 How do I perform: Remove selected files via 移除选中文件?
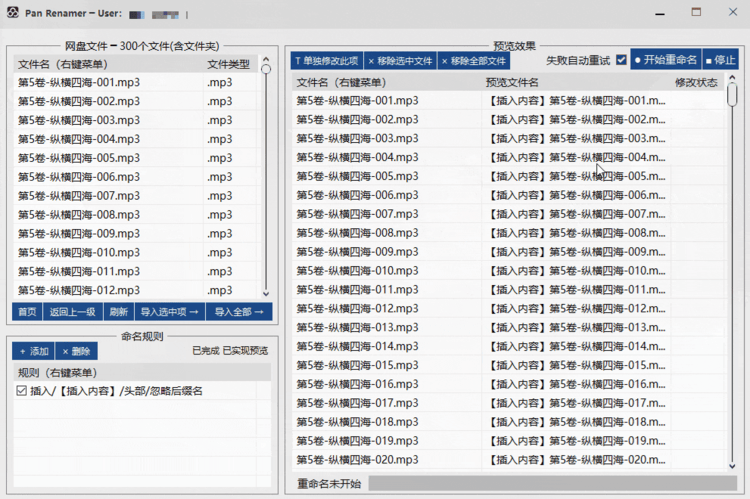(x=400, y=61)
